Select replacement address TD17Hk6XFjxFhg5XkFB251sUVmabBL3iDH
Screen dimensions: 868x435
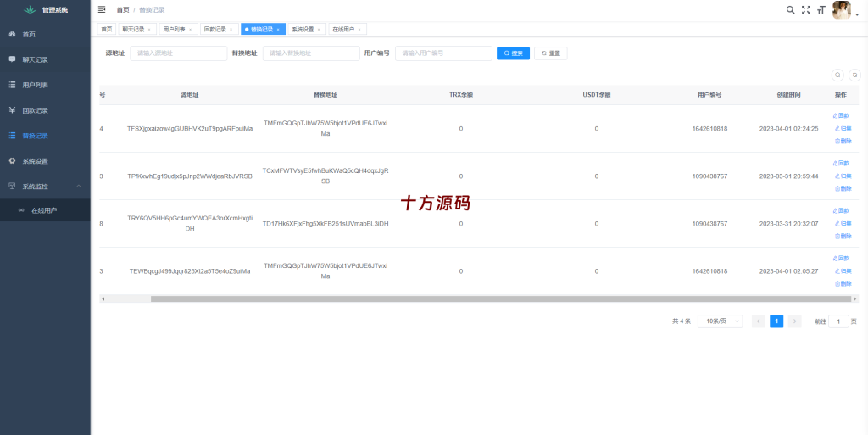[x=325, y=224]
